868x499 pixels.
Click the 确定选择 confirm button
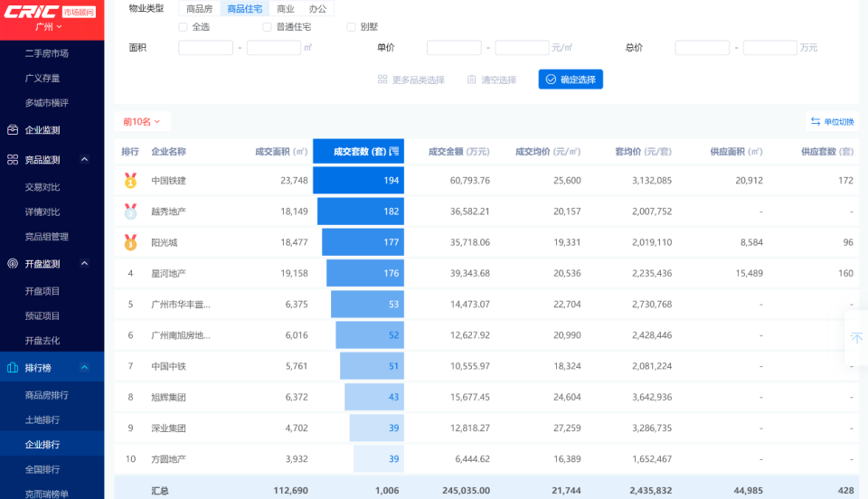[571, 80]
